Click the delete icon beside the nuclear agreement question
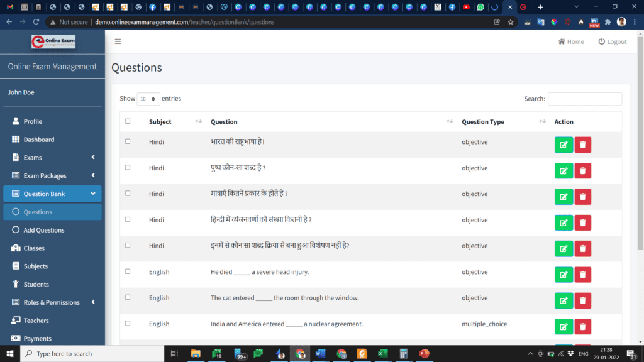The width and height of the screenshot is (644, 362). tap(582, 326)
